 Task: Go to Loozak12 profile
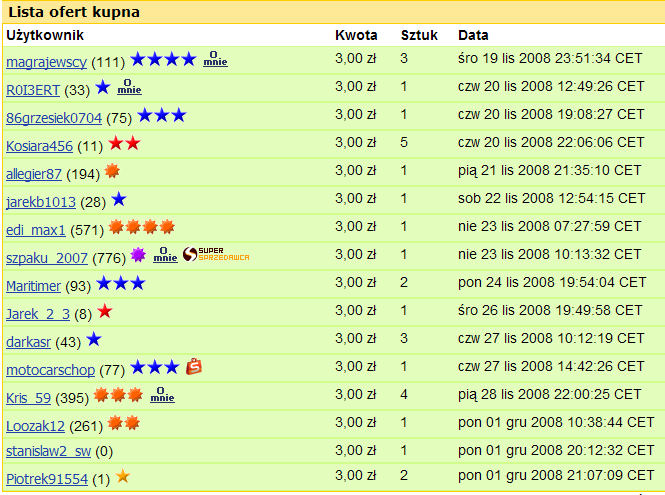[x=35, y=426]
